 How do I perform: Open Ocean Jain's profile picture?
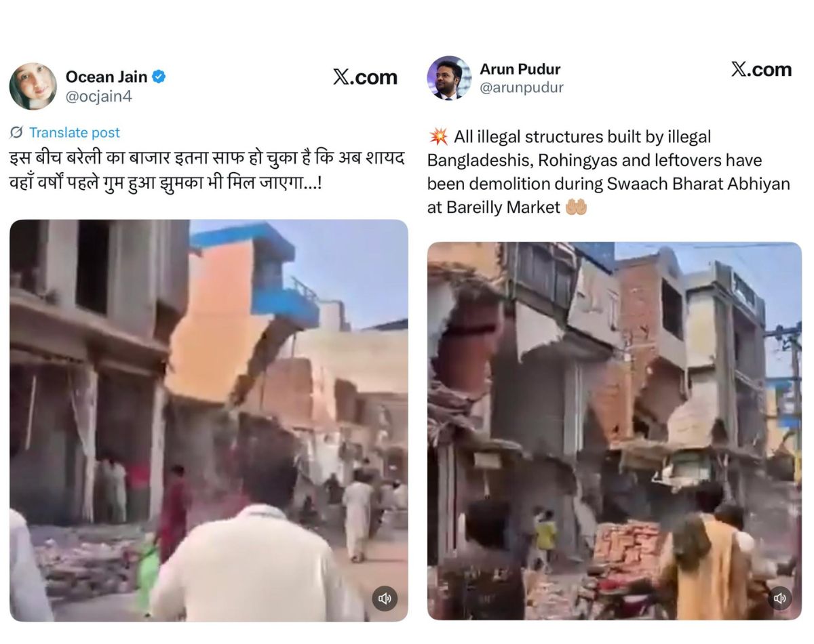(x=33, y=86)
